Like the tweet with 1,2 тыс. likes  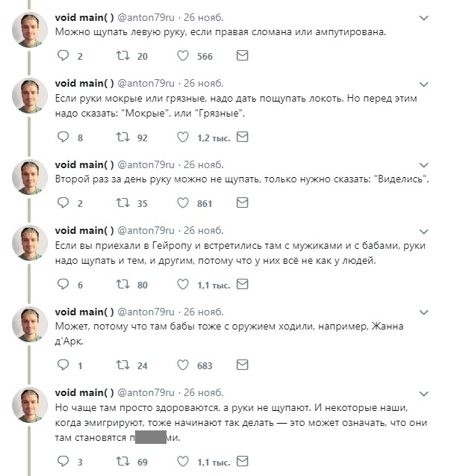coord(183,137)
